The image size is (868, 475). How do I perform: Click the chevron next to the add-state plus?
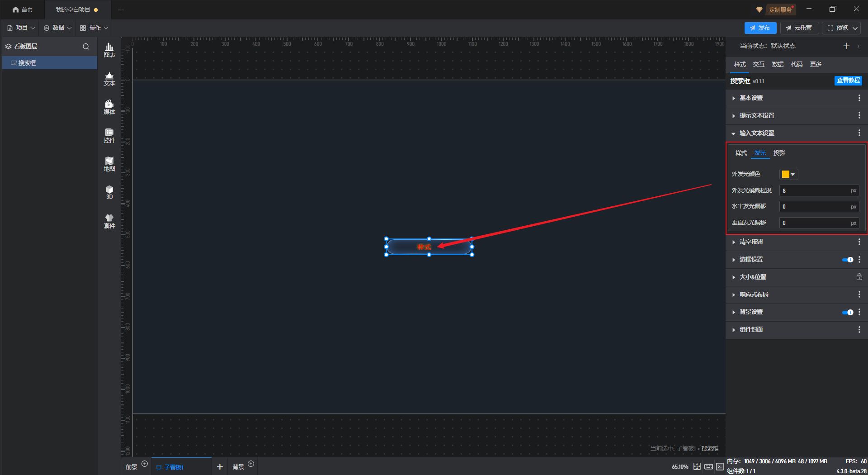click(858, 46)
